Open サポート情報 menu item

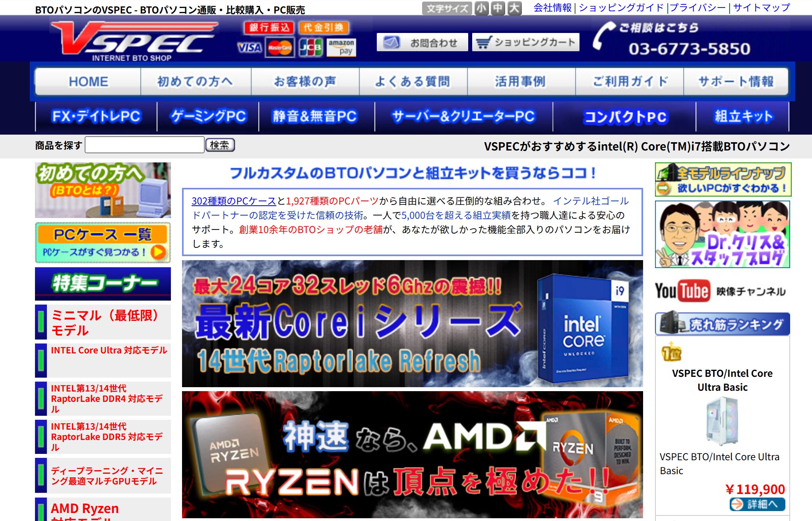(x=736, y=81)
